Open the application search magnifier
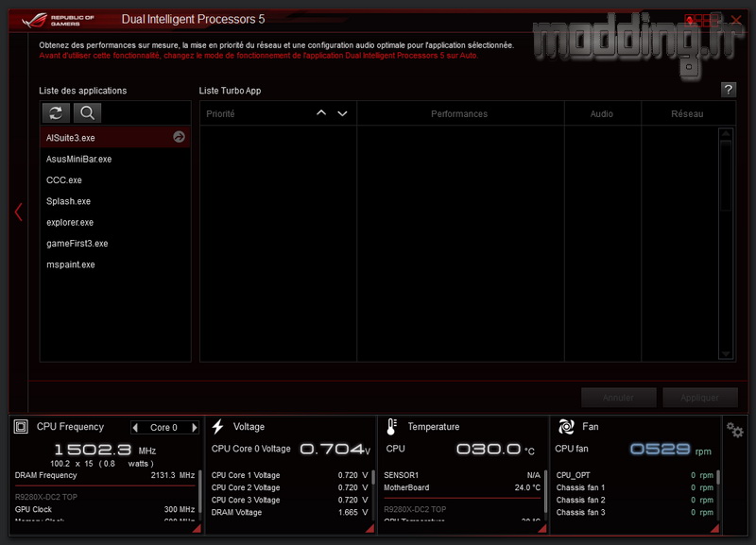The width and height of the screenshot is (756, 545). coord(87,113)
